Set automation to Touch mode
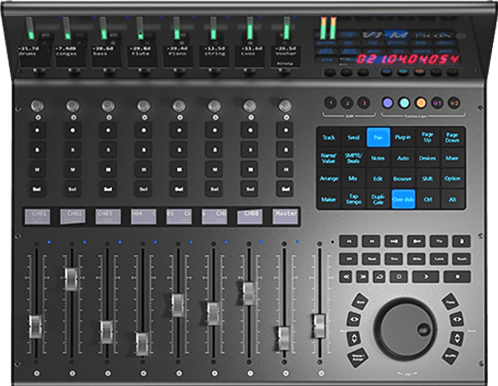 (461, 259)
